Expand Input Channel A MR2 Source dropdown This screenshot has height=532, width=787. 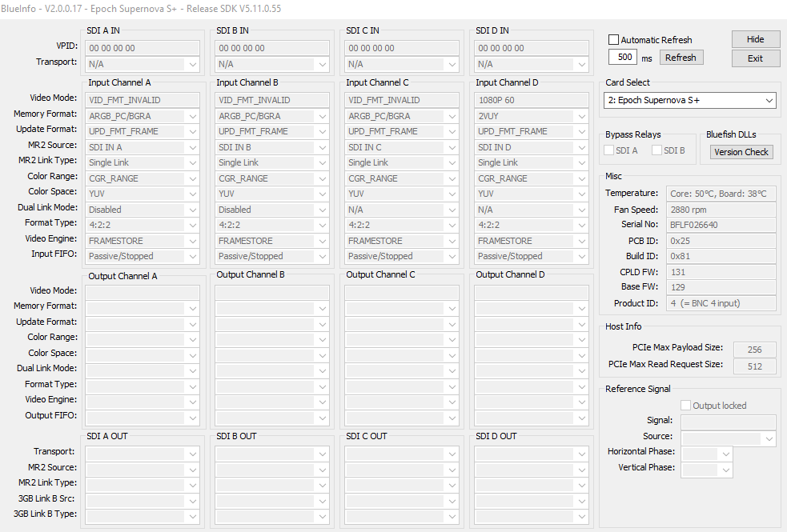point(191,147)
